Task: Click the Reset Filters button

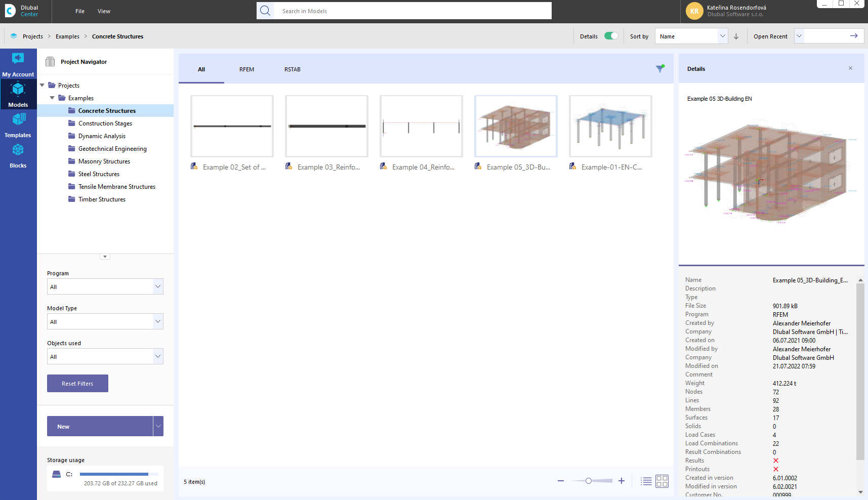Action: pyautogui.click(x=77, y=383)
